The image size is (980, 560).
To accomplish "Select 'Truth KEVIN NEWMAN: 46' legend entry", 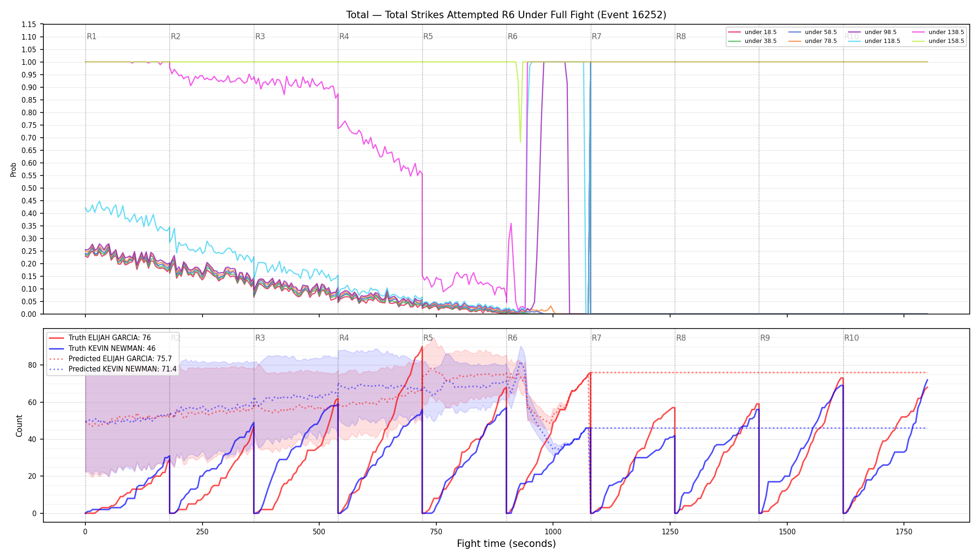I will pyautogui.click(x=102, y=349).
